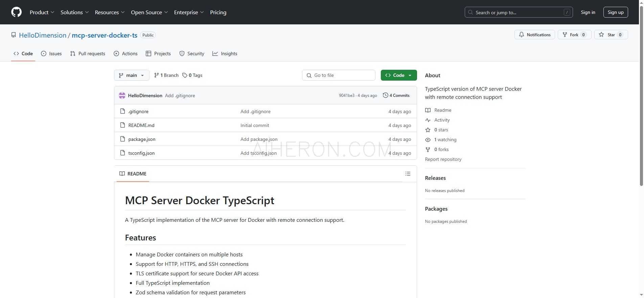The image size is (644, 298).
Task: Focus the Go to file input
Action: point(339,75)
